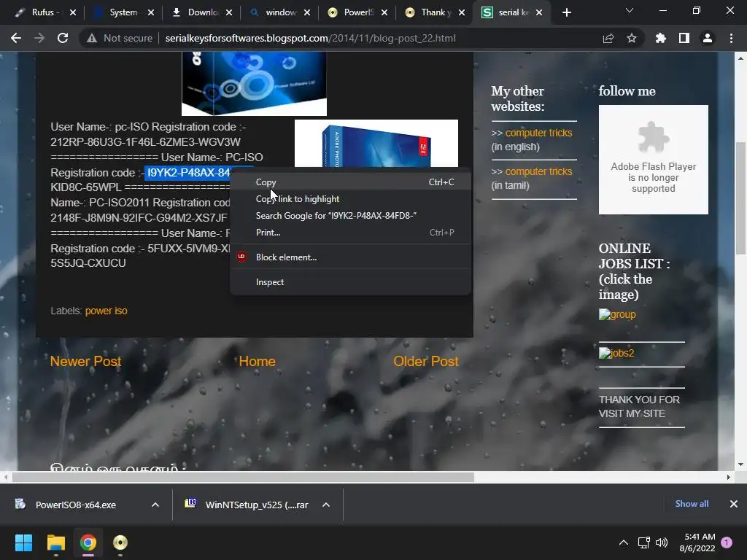
Task: Go to Older Post
Action: [426, 362]
